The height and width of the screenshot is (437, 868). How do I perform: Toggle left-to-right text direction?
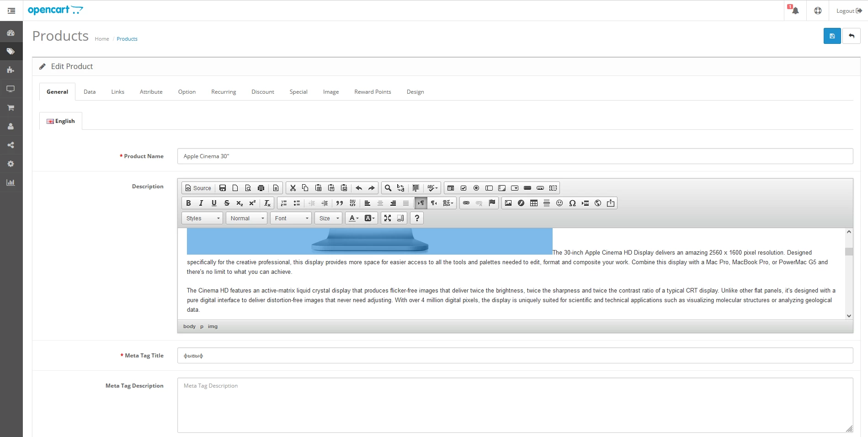point(421,203)
